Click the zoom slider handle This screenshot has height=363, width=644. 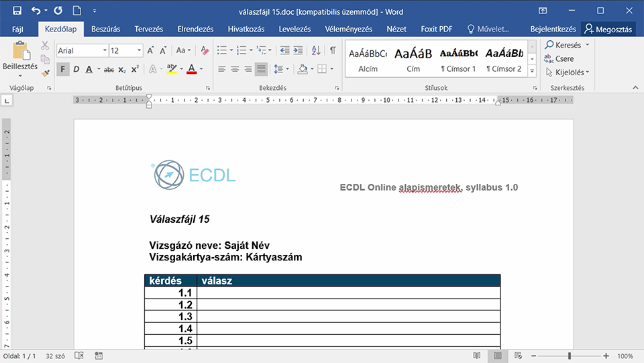[570, 356]
